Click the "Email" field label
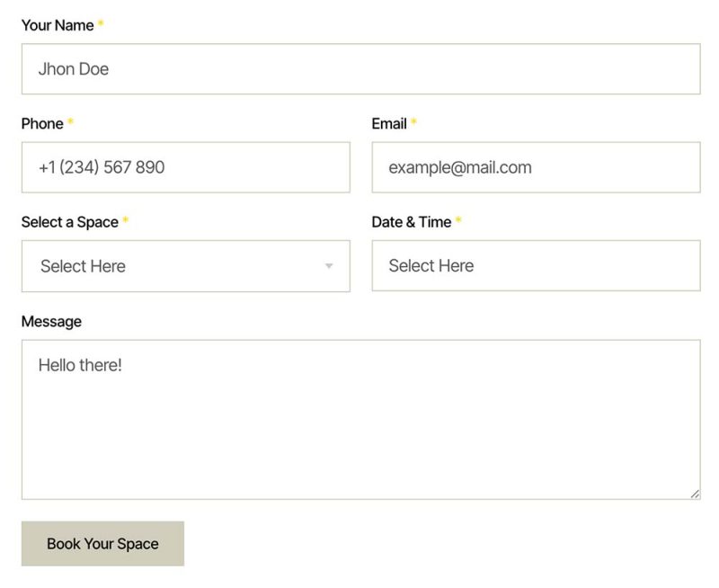Screen dimensions: 719x588 point(389,123)
